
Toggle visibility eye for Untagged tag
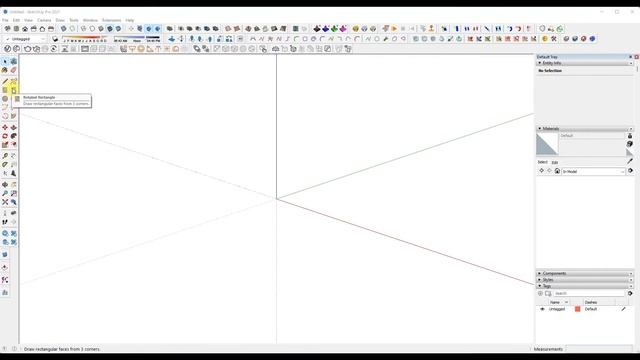pyautogui.click(x=542, y=309)
